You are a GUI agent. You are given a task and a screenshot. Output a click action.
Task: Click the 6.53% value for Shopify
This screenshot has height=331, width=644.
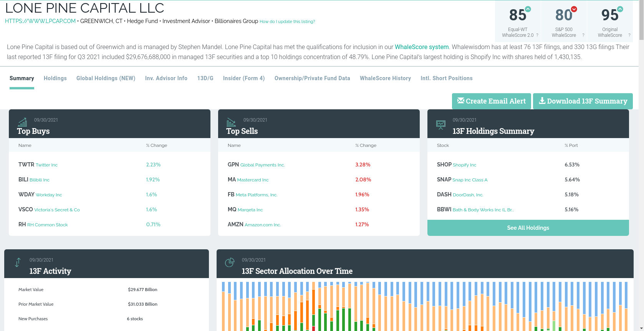click(x=572, y=165)
